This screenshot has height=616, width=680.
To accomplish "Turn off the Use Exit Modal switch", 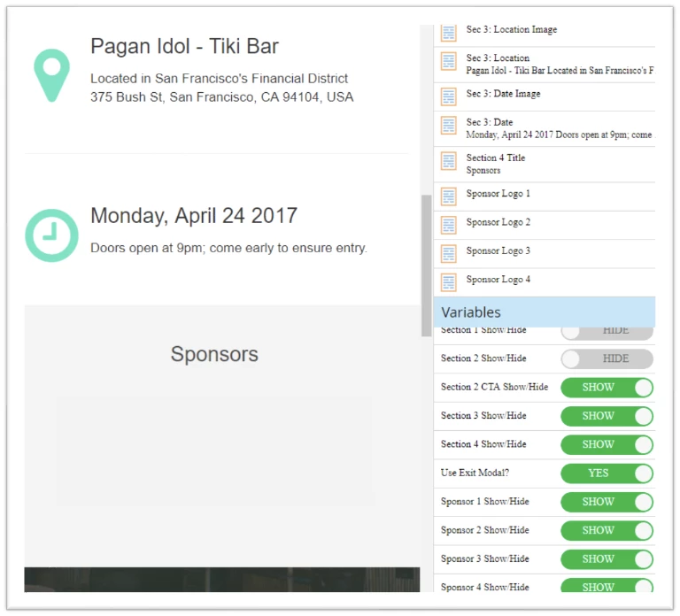I will click(x=607, y=474).
